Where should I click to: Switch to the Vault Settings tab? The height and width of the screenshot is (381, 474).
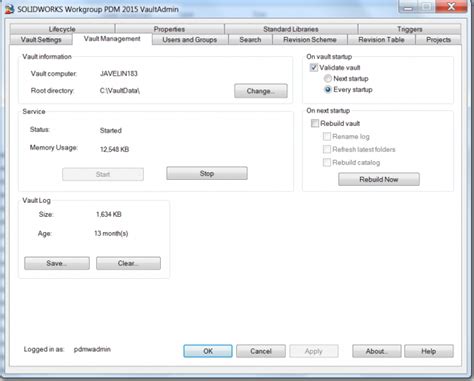pyautogui.click(x=41, y=39)
